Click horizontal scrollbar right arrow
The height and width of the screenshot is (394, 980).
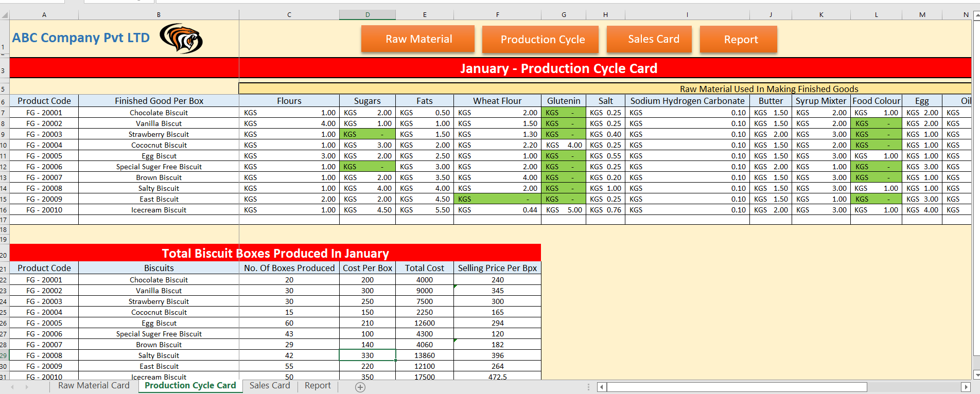pyautogui.click(x=966, y=387)
